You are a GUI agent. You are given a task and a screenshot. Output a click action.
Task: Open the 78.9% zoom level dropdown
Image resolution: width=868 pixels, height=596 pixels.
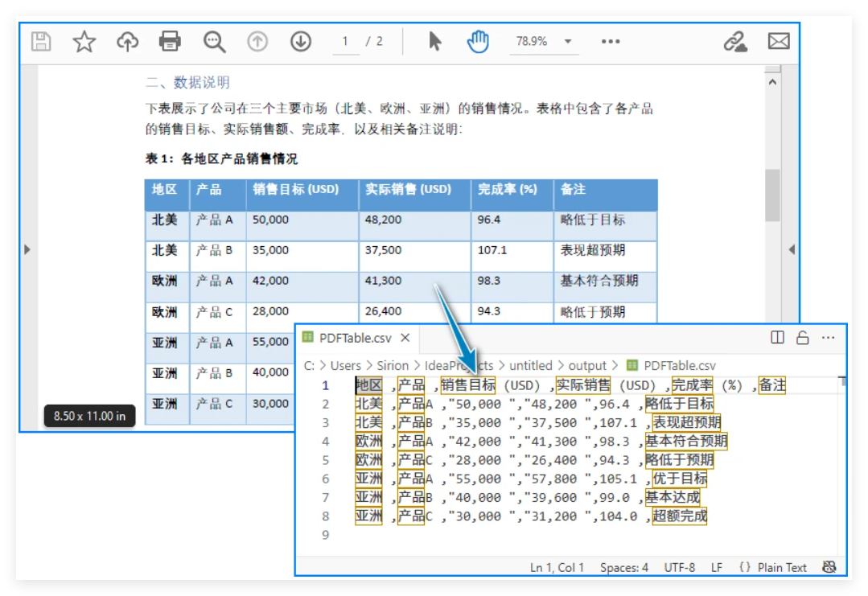pyautogui.click(x=544, y=42)
